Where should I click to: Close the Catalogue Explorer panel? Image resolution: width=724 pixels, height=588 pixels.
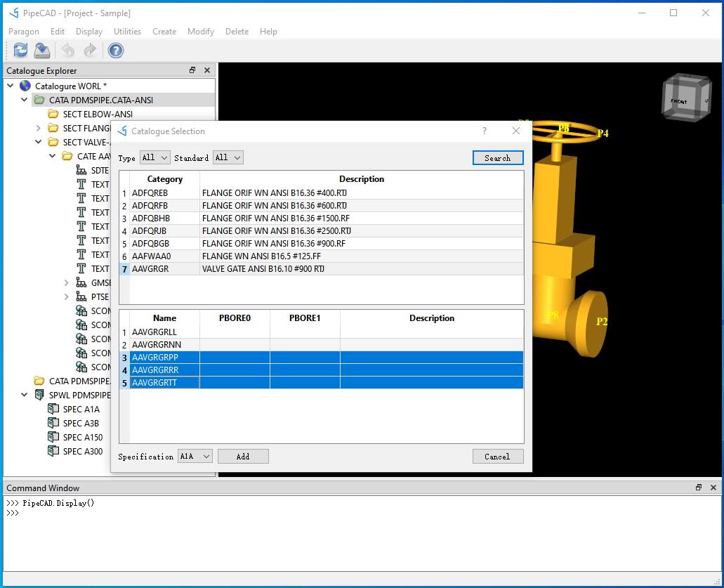tap(207, 70)
